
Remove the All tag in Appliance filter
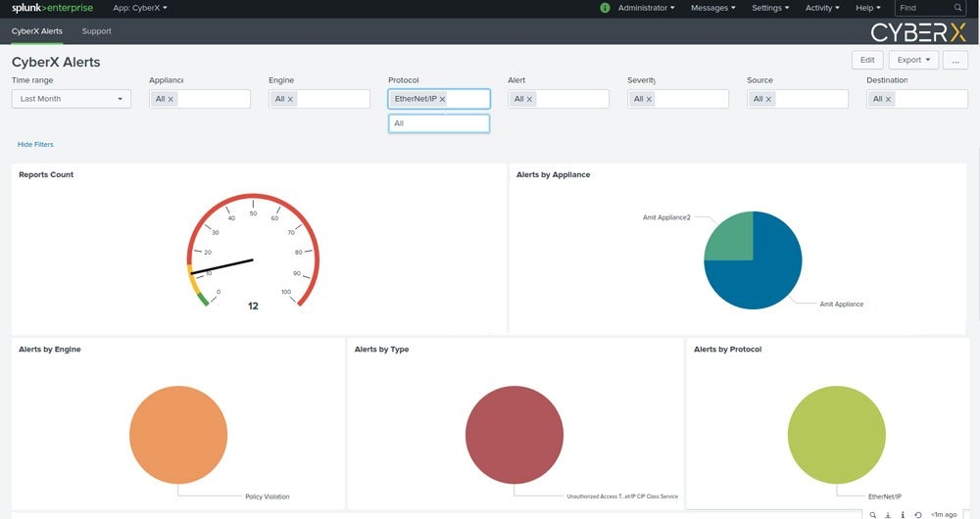click(x=171, y=99)
